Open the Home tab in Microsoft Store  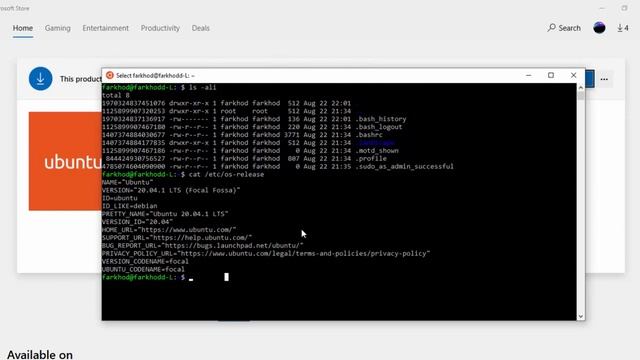(x=23, y=28)
